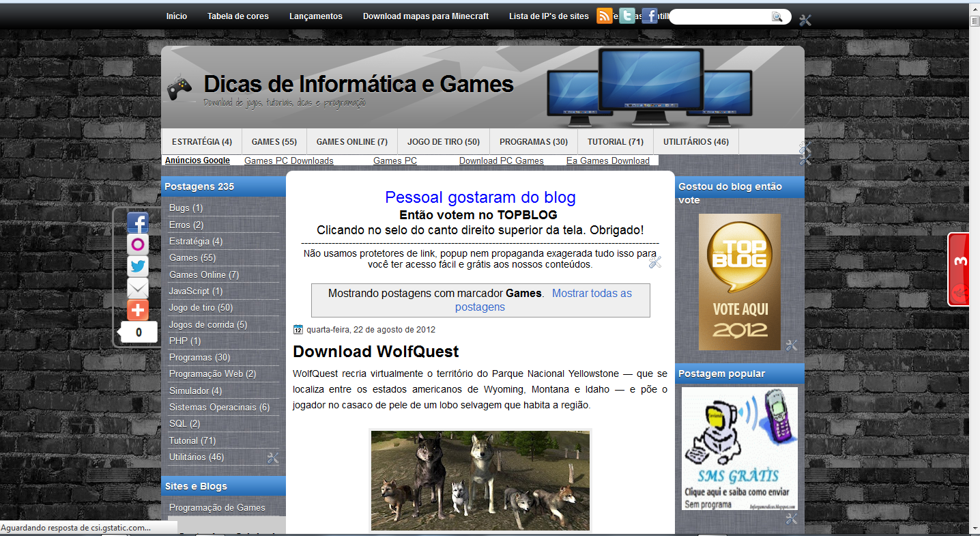Open Lista de IP's de sites
The width and height of the screenshot is (980, 536).
coord(549,16)
